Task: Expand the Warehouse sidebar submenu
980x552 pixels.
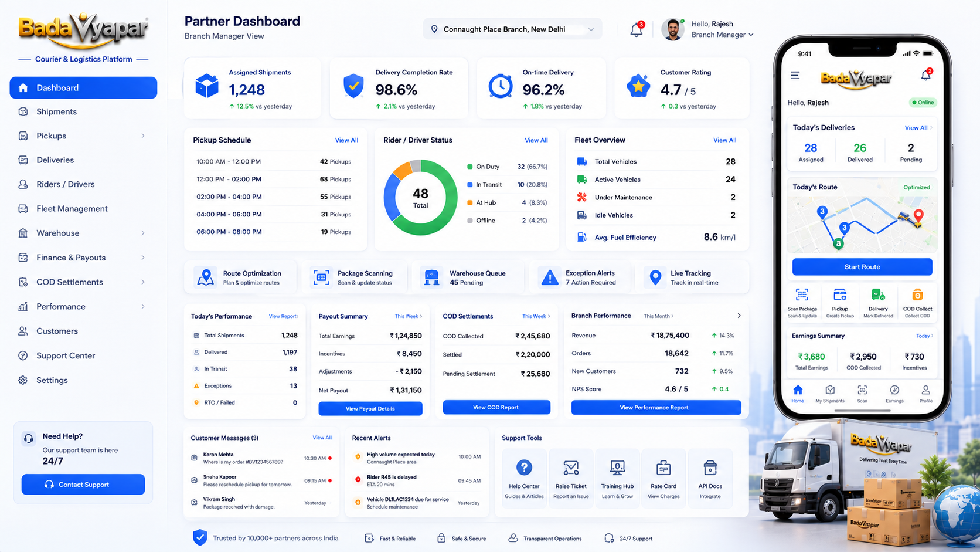Action: 143,233
